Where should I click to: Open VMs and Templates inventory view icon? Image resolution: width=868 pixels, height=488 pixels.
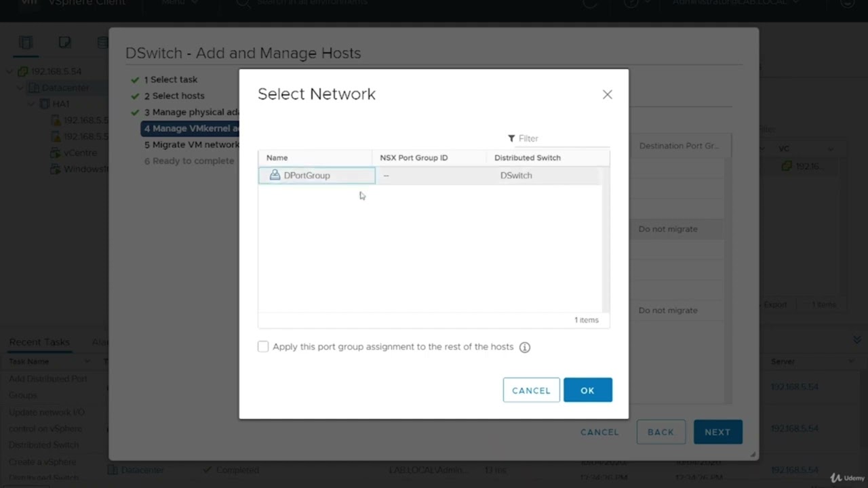(64, 42)
